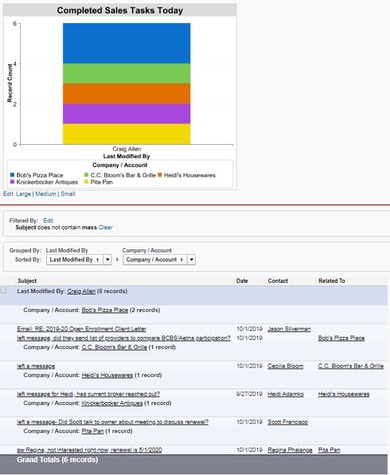Click the Date column header

(242, 281)
